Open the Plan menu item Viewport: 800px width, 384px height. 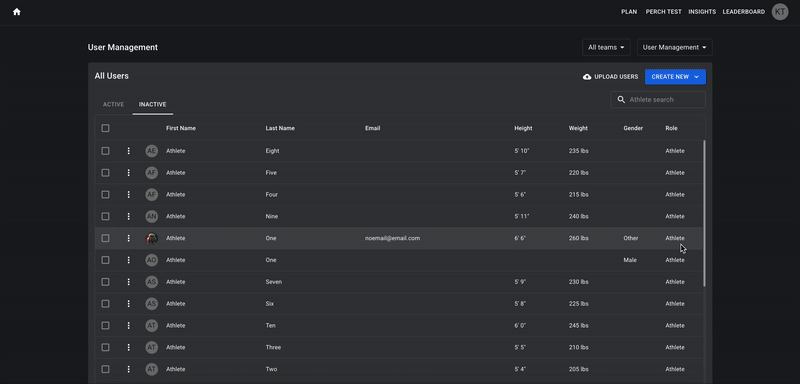tap(629, 12)
